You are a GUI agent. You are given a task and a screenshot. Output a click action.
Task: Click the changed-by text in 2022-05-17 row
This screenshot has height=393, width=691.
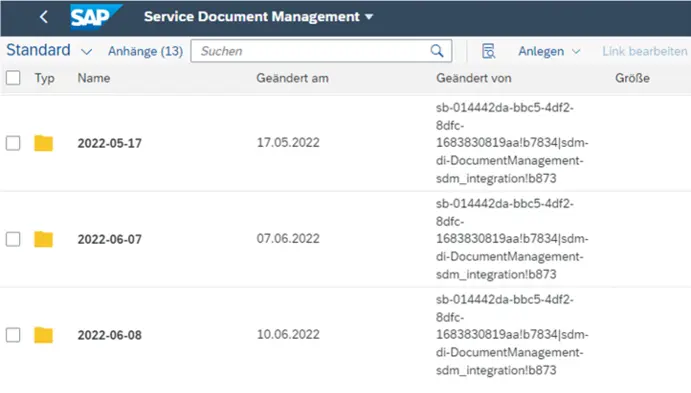click(512, 143)
